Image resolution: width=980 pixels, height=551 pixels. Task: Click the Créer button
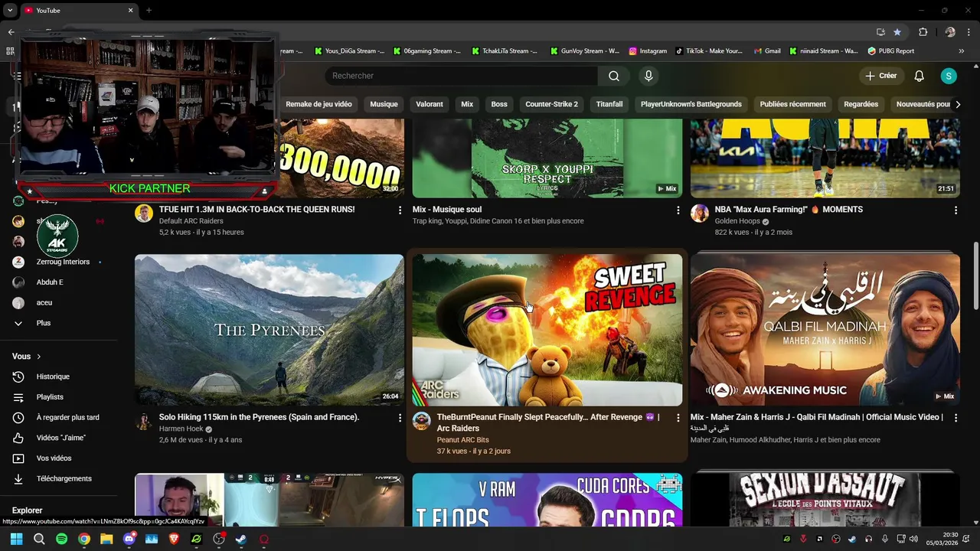[880, 76]
